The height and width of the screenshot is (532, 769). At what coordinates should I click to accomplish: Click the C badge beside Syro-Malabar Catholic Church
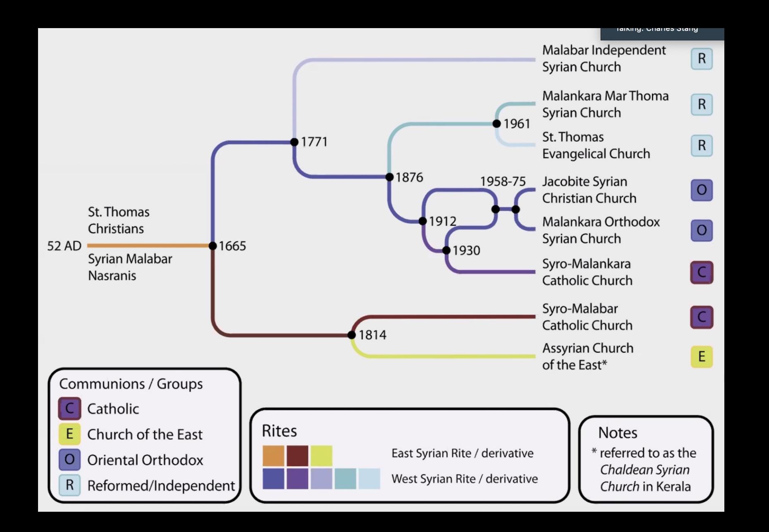point(701,317)
